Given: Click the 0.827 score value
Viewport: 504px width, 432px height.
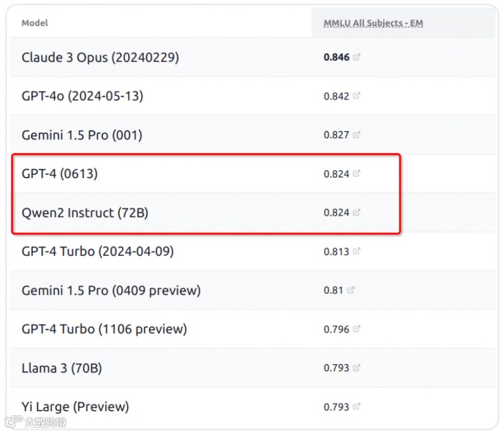Looking at the screenshot, I should pyautogui.click(x=336, y=135).
